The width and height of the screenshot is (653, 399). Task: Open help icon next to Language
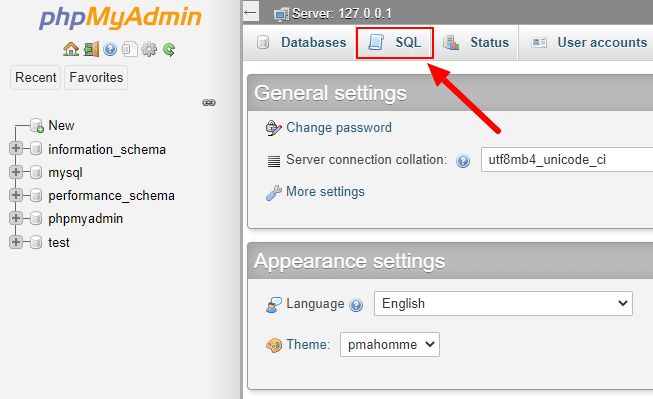[x=356, y=305]
